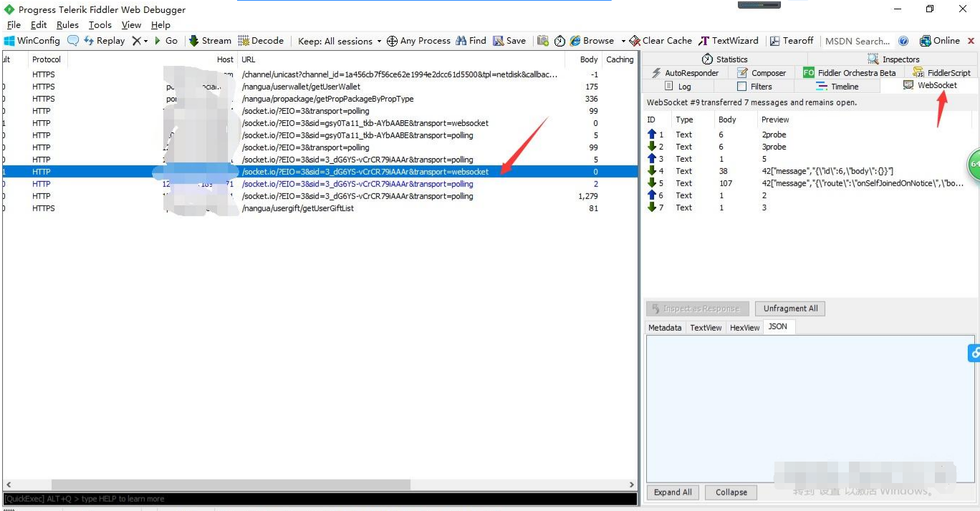
Task: Click the timer stopwatch toolbar icon
Action: [x=559, y=41]
